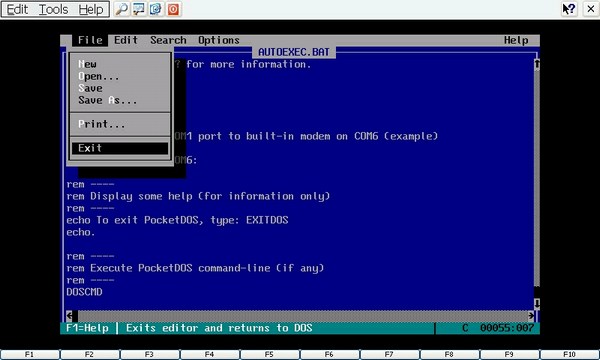Click the horizontal scrollbar left arrow
This screenshot has height=360, width=600.
coord(69,316)
